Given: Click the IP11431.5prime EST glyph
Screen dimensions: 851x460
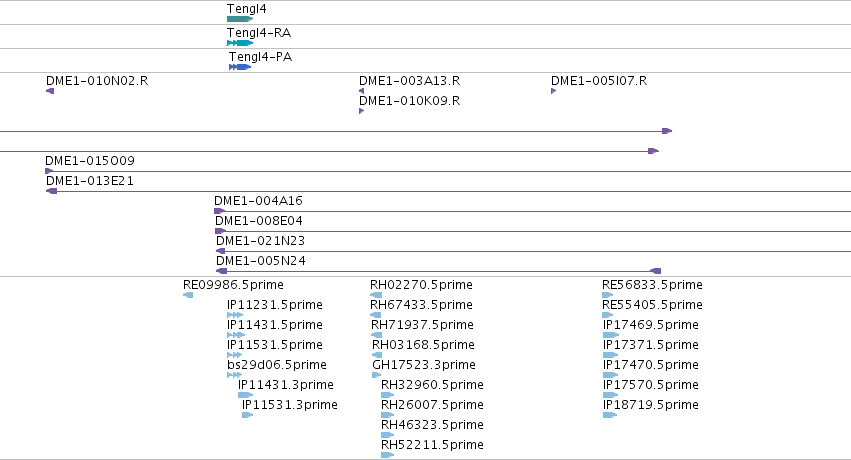Looking at the screenshot, I should click(x=235, y=335).
